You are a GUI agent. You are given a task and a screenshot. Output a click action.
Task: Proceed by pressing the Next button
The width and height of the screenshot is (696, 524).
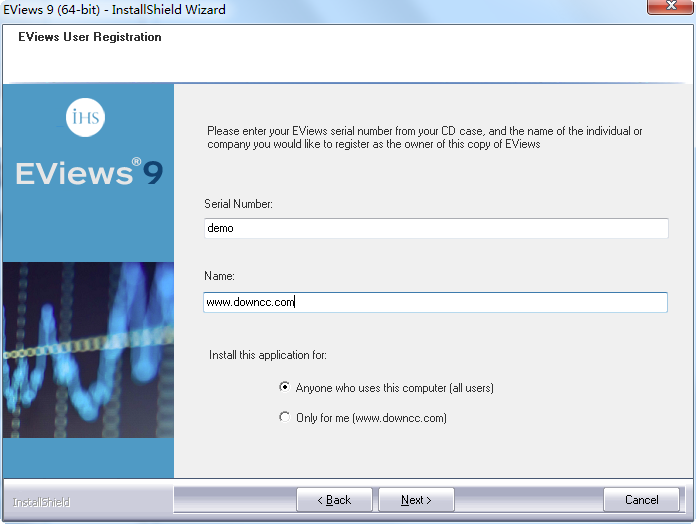[x=416, y=500]
